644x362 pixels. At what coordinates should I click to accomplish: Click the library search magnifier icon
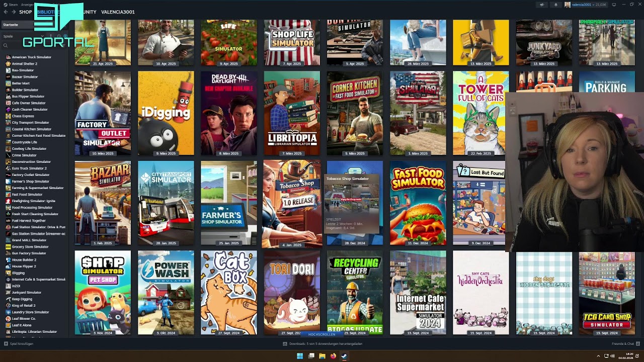[x=6, y=45]
